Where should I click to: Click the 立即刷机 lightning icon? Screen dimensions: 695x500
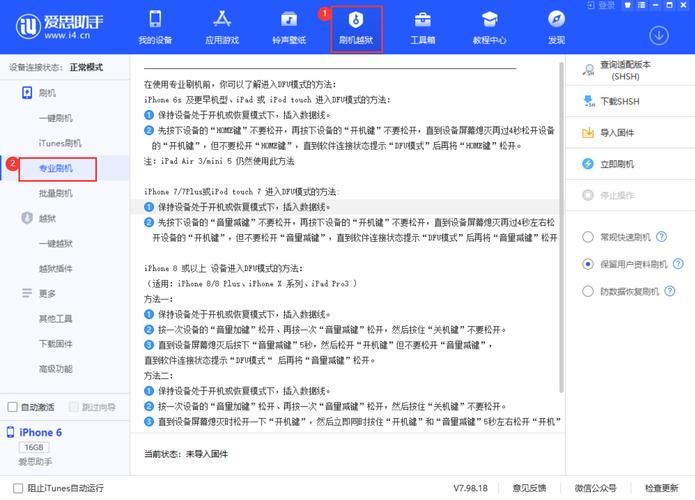[588, 164]
